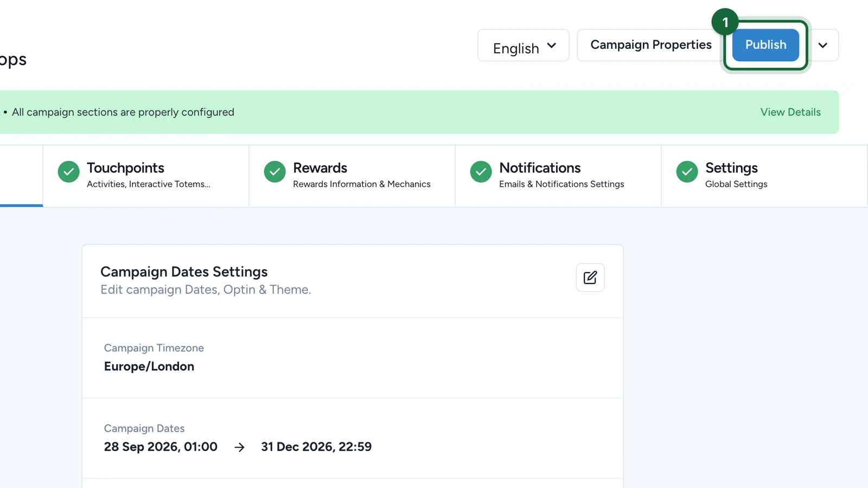Click the View Details link
Image resolution: width=868 pixels, height=488 pixels.
tap(790, 112)
